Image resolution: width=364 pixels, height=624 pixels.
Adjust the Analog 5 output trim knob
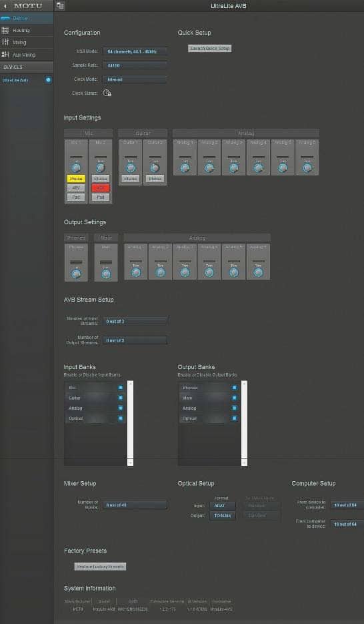click(x=234, y=272)
